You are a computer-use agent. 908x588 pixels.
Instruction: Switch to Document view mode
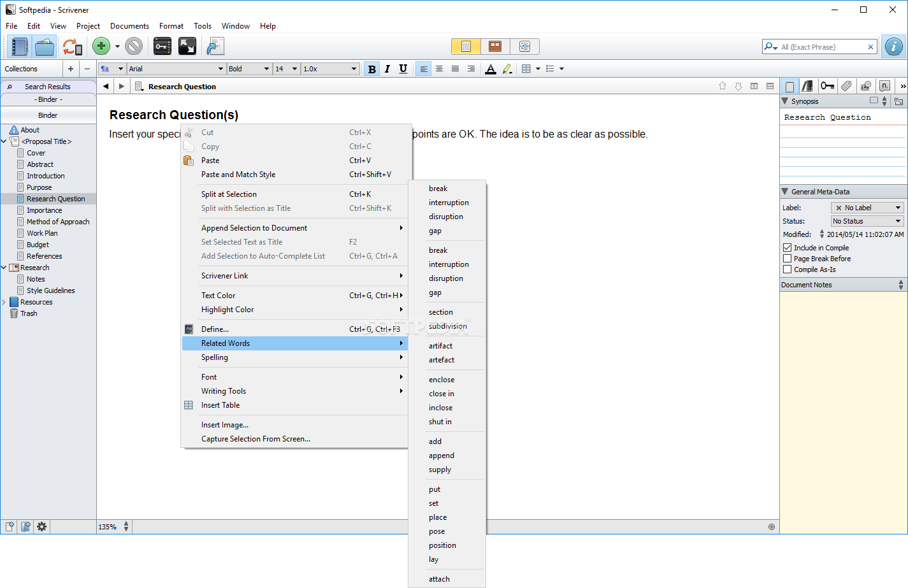(x=466, y=47)
